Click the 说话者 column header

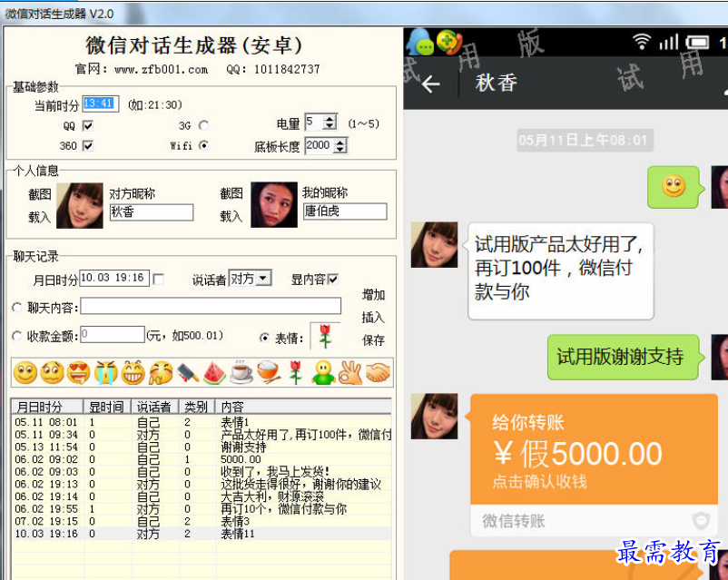pos(154,407)
